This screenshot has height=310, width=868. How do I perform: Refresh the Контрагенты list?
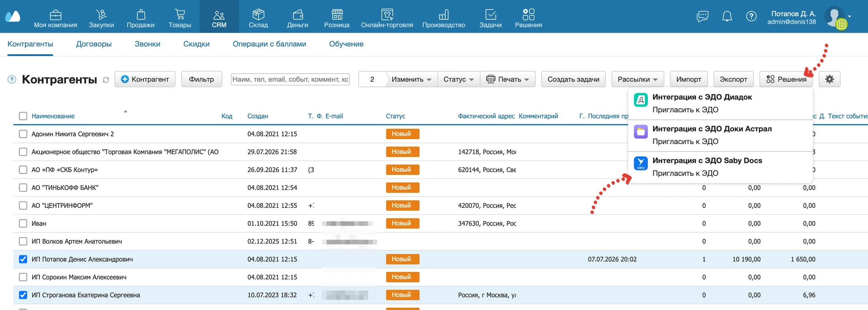[x=106, y=80]
